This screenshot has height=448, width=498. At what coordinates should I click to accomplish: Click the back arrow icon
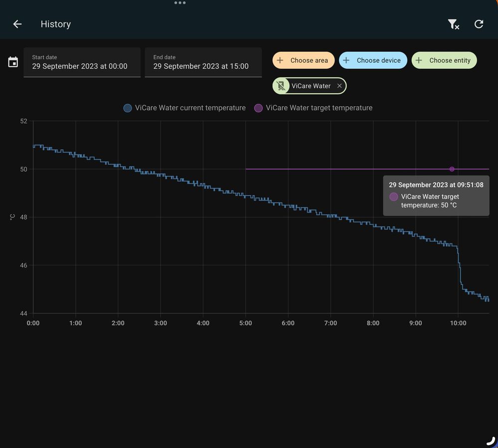click(x=17, y=24)
